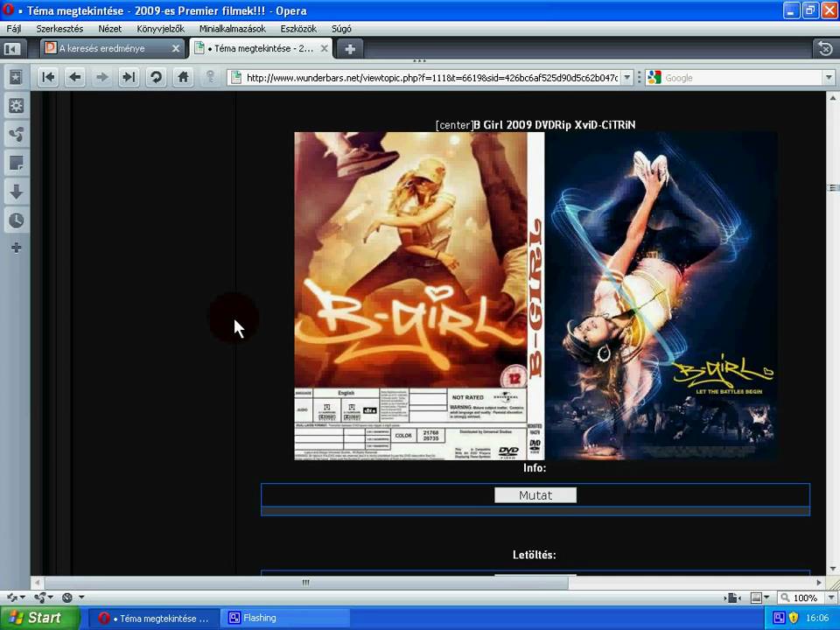
Task: Expand the Google search box dropdown arrow
Action: pyautogui.click(x=829, y=78)
